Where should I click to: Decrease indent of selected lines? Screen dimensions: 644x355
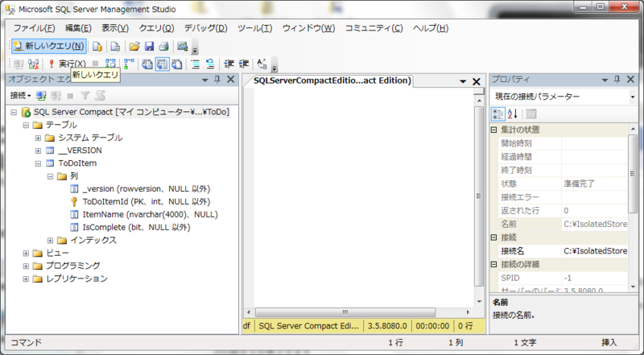(x=229, y=64)
